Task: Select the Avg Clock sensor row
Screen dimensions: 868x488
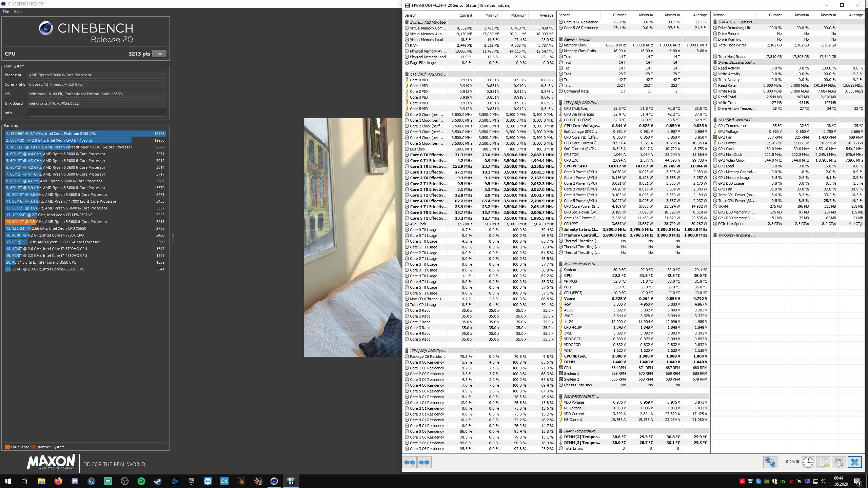Action: [x=479, y=224]
